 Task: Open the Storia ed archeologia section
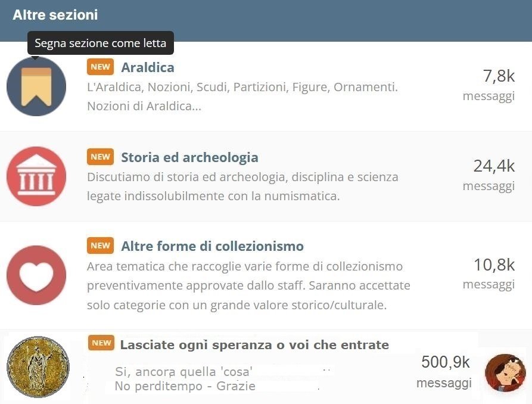[189, 158]
